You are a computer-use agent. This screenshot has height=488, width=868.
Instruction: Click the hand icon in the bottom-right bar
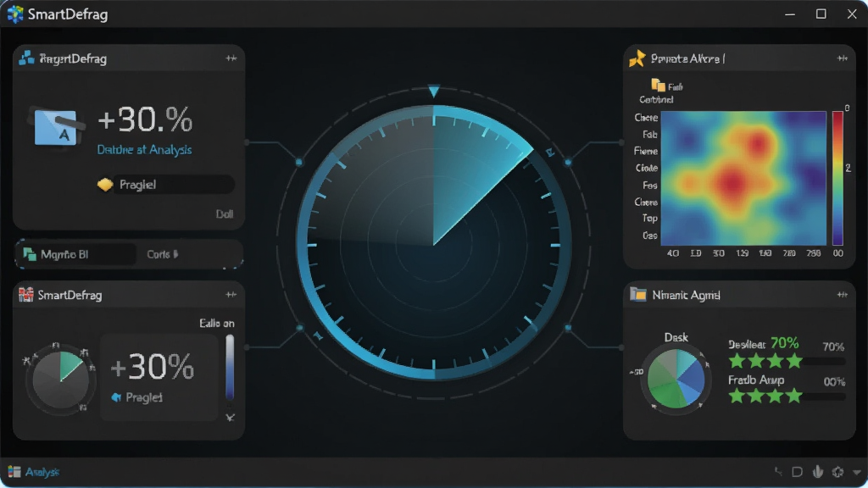[x=818, y=471]
